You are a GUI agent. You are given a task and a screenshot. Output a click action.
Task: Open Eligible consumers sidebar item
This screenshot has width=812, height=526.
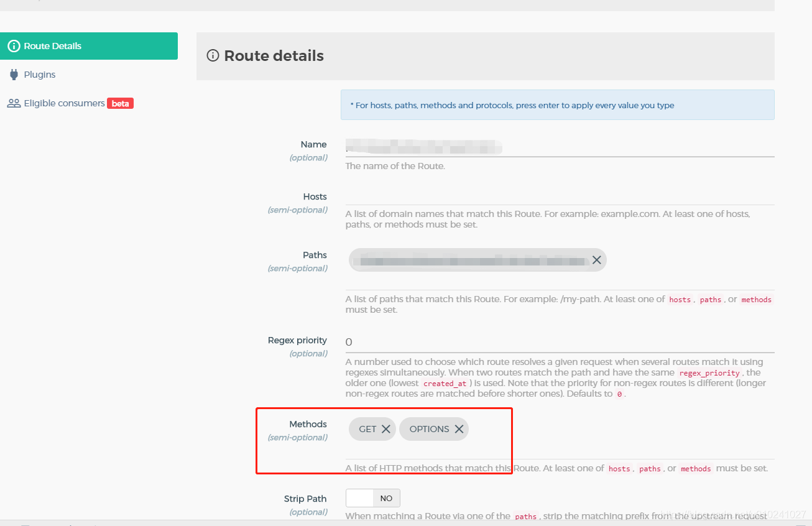[64, 103]
